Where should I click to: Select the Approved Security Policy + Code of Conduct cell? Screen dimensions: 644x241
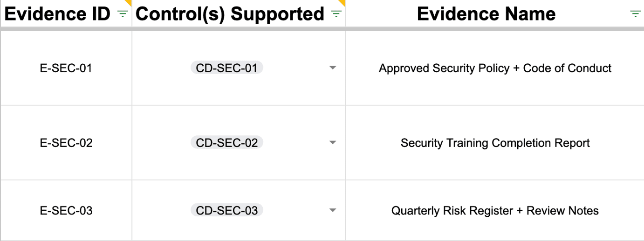pyautogui.click(x=495, y=68)
